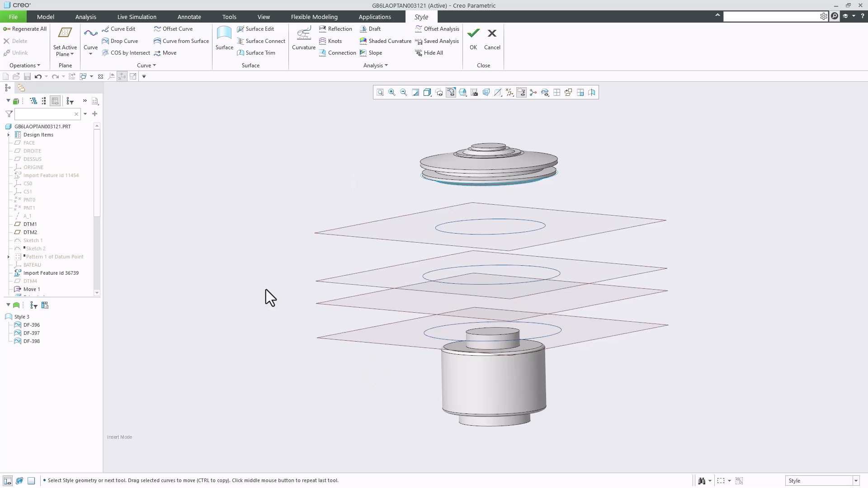Toggle tree columns display icon
The width and height of the screenshot is (868, 488).
(55, 101)
